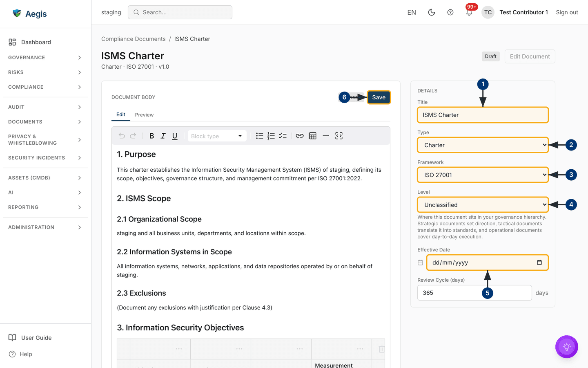Switch to the Preview tab
Viewport: 588px width, 368px height.
pos(144,115)
